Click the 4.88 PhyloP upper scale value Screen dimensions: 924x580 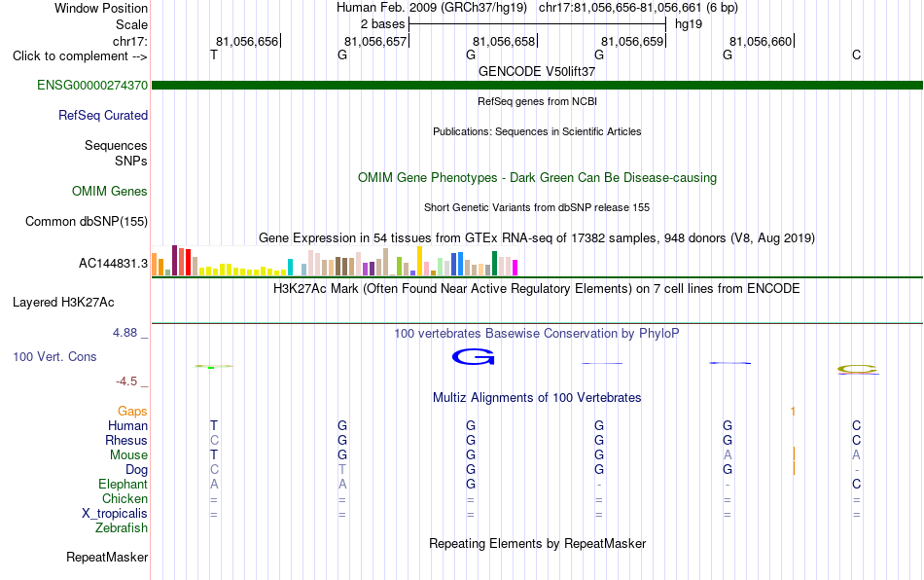[124, 333]
